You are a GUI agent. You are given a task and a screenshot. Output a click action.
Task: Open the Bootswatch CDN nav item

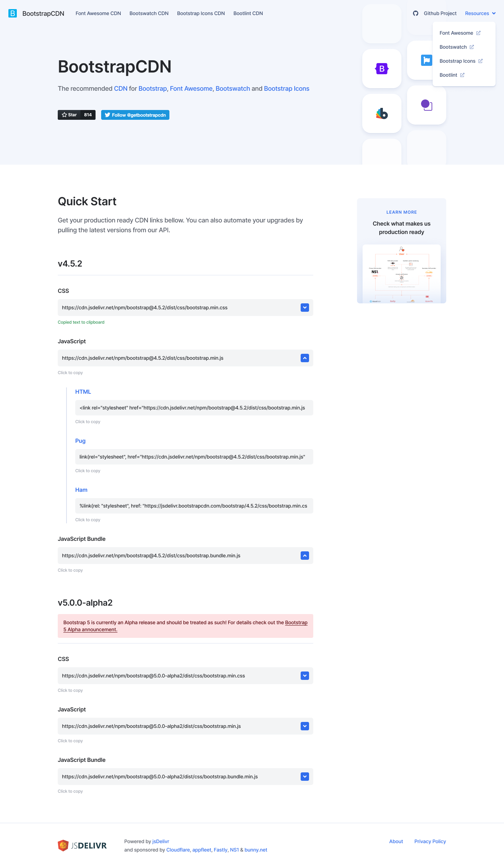click(x=148, y=13)
